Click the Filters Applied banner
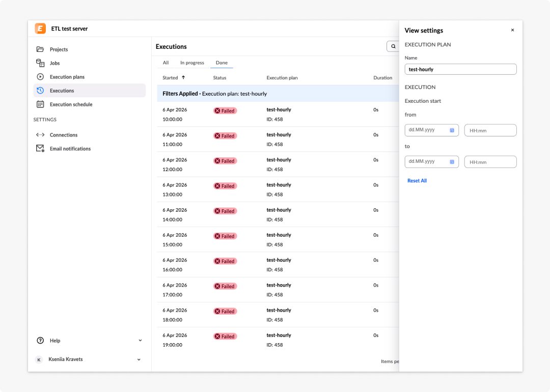 coord(278,94)
